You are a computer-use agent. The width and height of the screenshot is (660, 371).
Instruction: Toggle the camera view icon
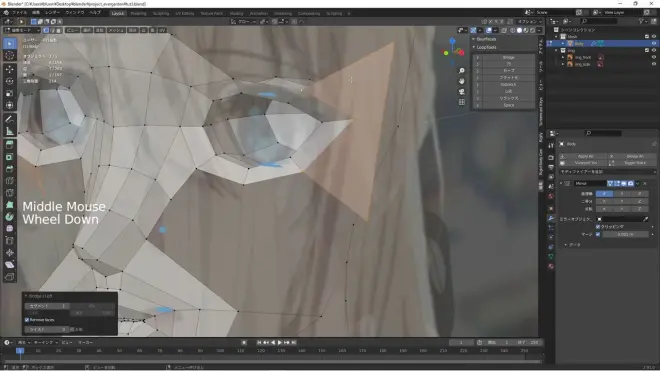(462, 92)
